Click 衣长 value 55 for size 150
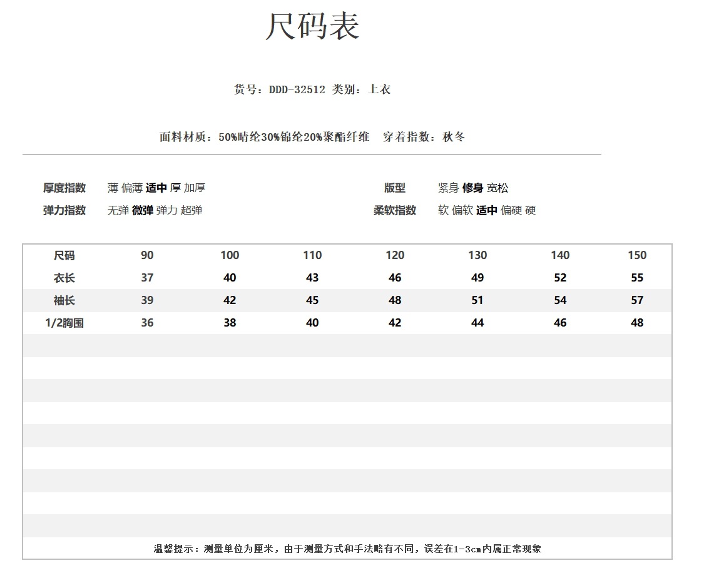The height and width of the screenshot is (588, 704). point(637,278)
